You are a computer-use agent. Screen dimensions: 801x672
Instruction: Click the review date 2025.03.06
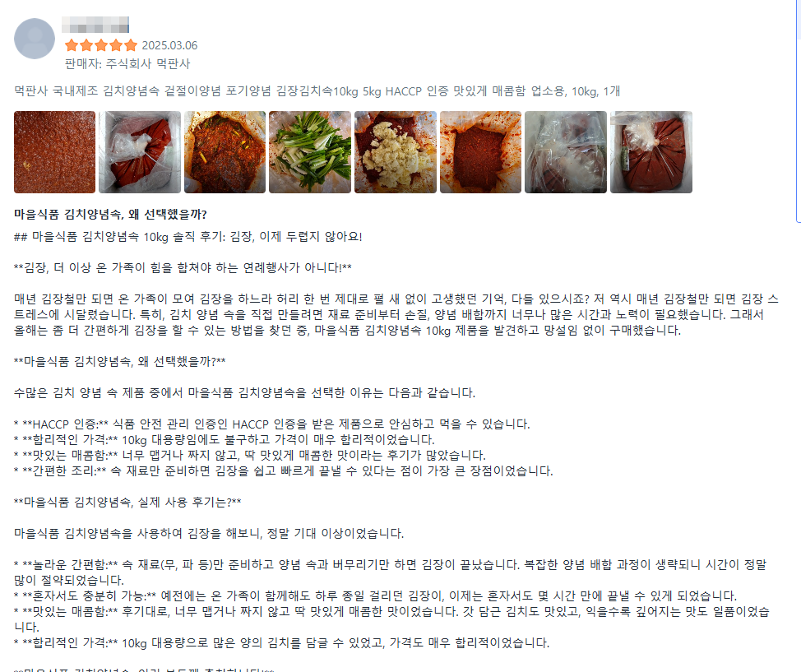(169, 45)
